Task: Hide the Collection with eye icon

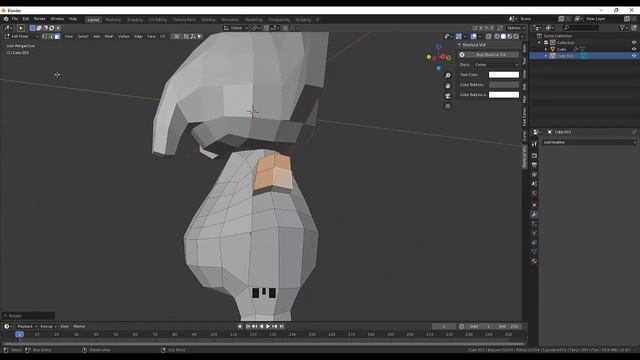Action: click(634, 42)
